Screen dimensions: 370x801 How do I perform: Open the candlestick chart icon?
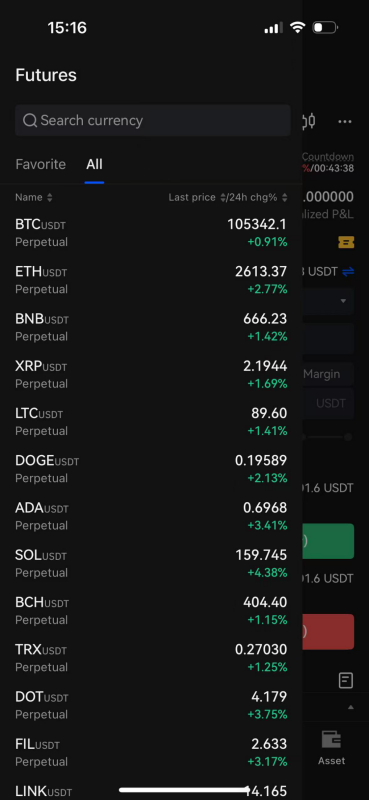tap(309, 121)
